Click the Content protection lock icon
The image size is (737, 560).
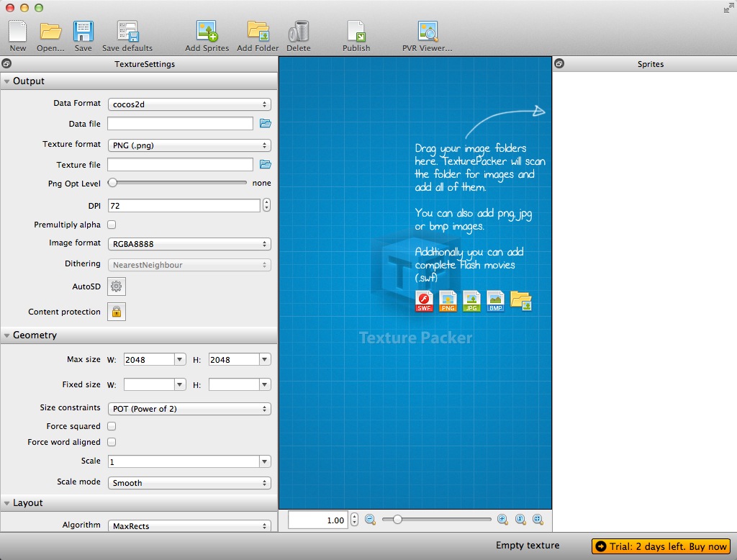pyautogui.click(x=116, y=311)
